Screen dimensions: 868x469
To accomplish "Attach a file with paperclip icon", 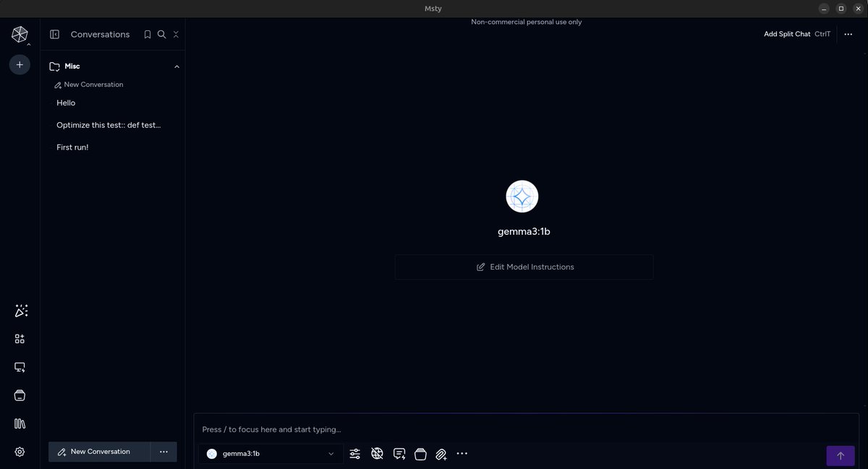I will (441, 454).
